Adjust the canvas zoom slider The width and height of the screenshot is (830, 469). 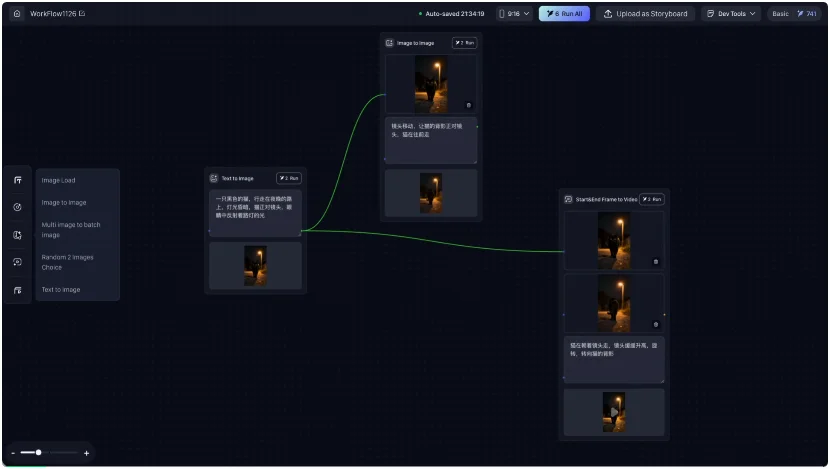(39, 453)
